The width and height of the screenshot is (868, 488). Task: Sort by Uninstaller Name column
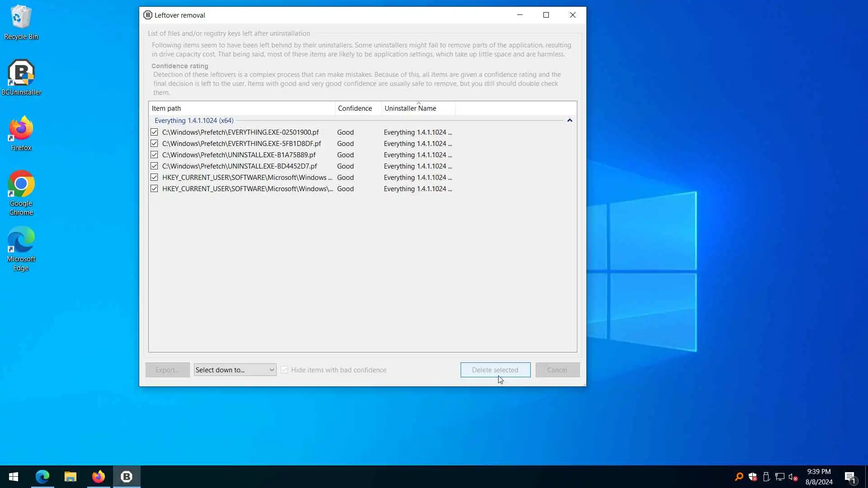point(410,108)
